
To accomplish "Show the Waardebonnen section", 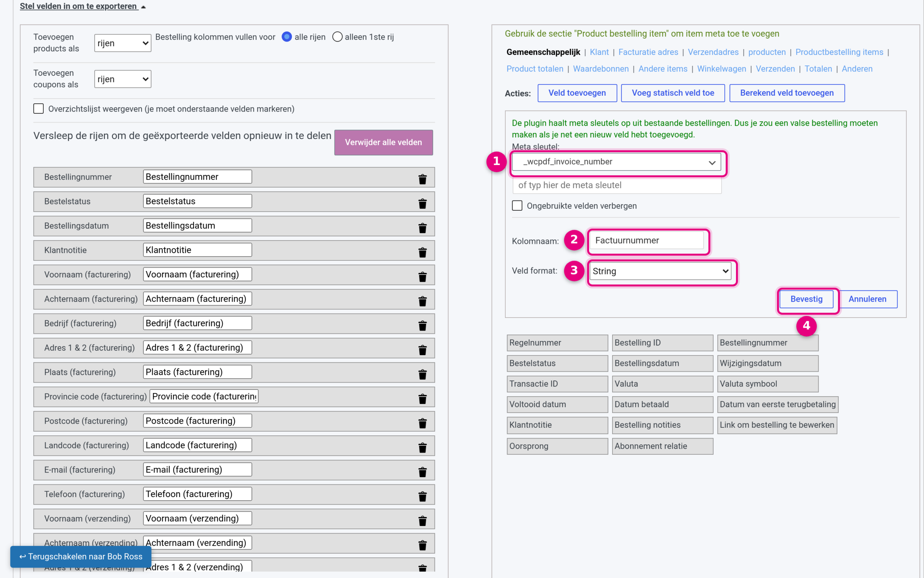I will [x=601, y=69].
